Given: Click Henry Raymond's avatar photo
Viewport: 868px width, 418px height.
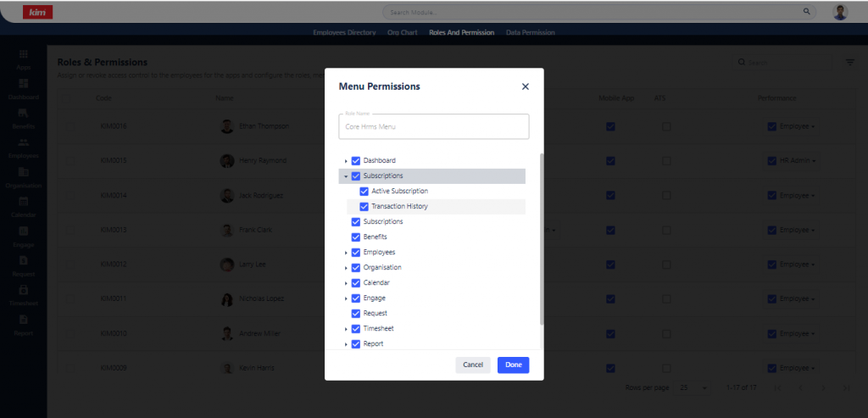Looking at the screenshot, I should click(x=227, y=160).
